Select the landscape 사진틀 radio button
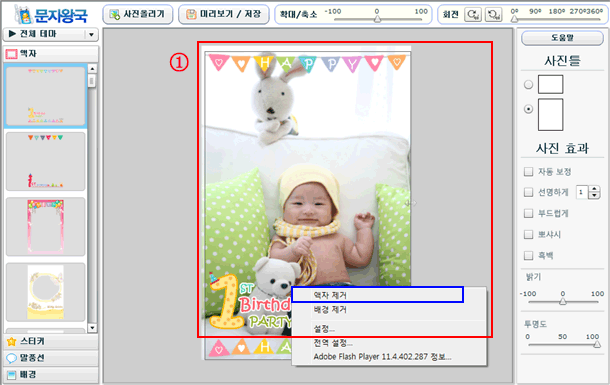Screen dimensions: 610x385 (528, 84)
